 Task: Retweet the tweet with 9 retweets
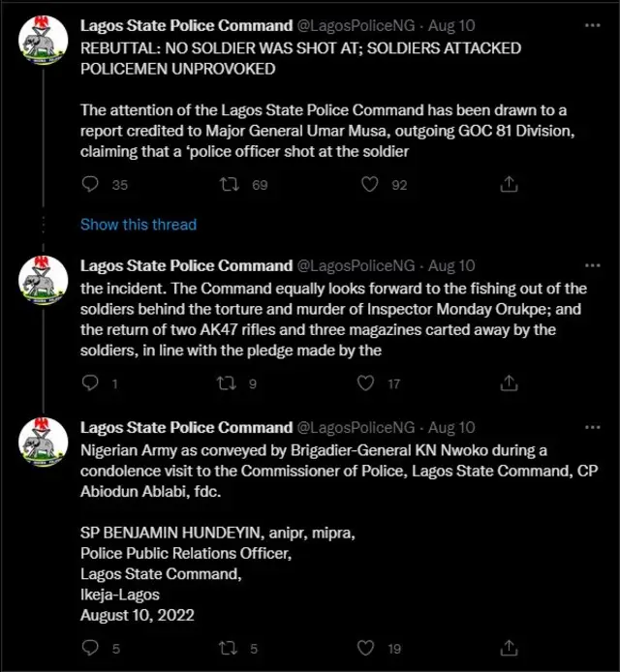(x=230, y=383)
